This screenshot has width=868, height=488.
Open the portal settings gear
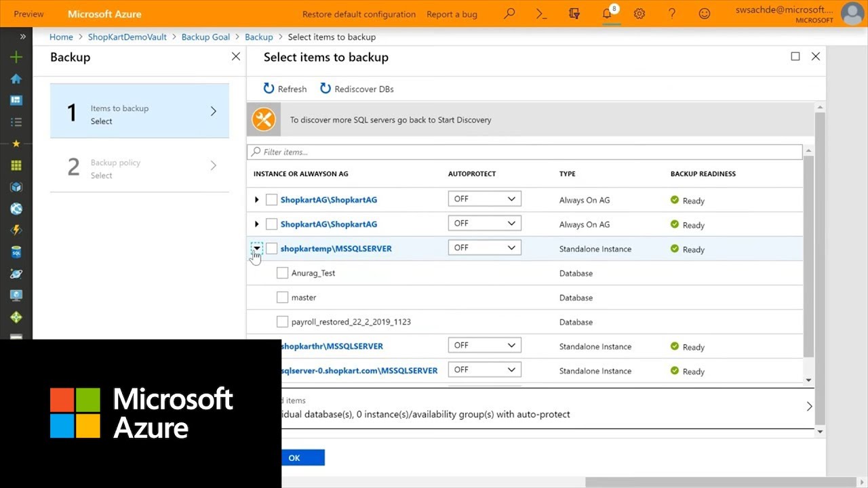click(639, 14)
